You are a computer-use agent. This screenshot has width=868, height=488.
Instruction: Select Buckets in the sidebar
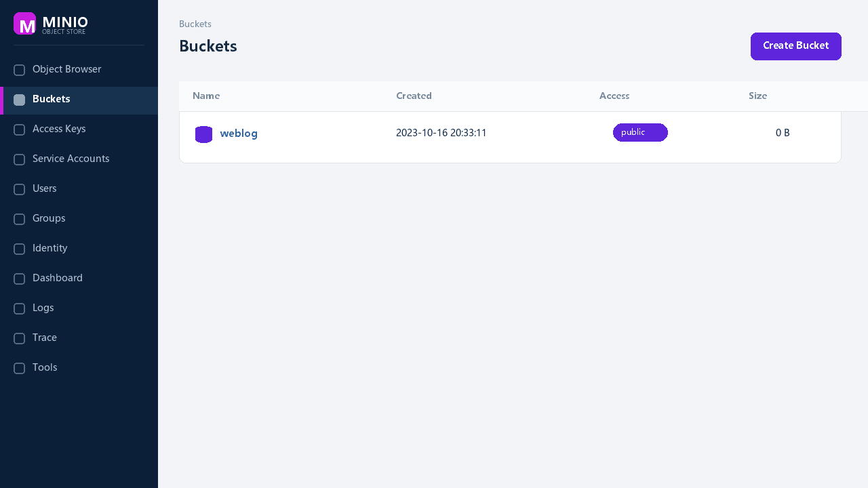[x=79, y=100]
